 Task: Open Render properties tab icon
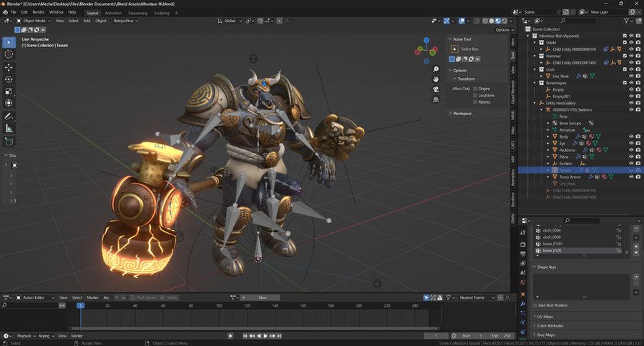click(x=523, y=244)
